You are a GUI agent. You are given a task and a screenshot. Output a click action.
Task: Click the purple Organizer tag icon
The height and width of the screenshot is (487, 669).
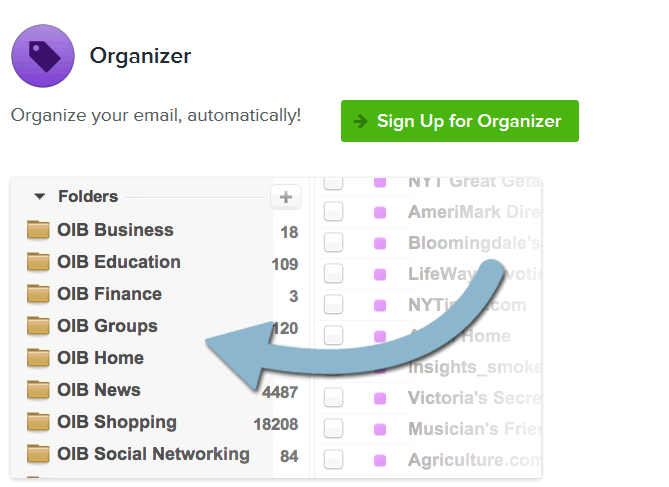pos(43,56)
